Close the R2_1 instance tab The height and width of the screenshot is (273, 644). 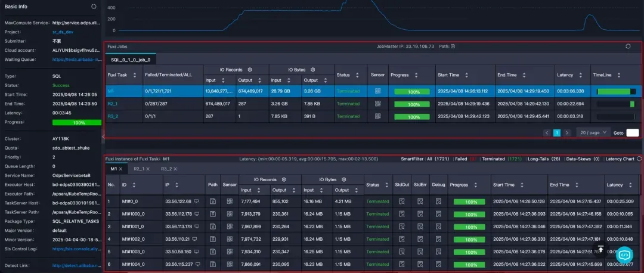148,169
